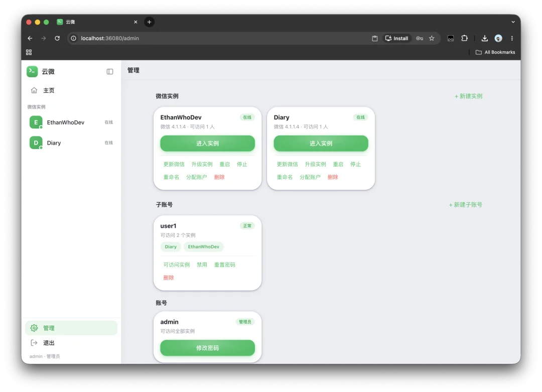This screenshot has height=392, width=542.
Task: Delete EthanWhoDev instance with 删除
Action: coord(219,177)
